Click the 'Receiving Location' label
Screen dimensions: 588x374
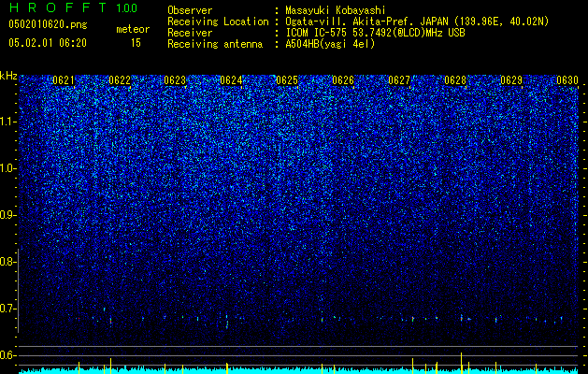(218, 22)
